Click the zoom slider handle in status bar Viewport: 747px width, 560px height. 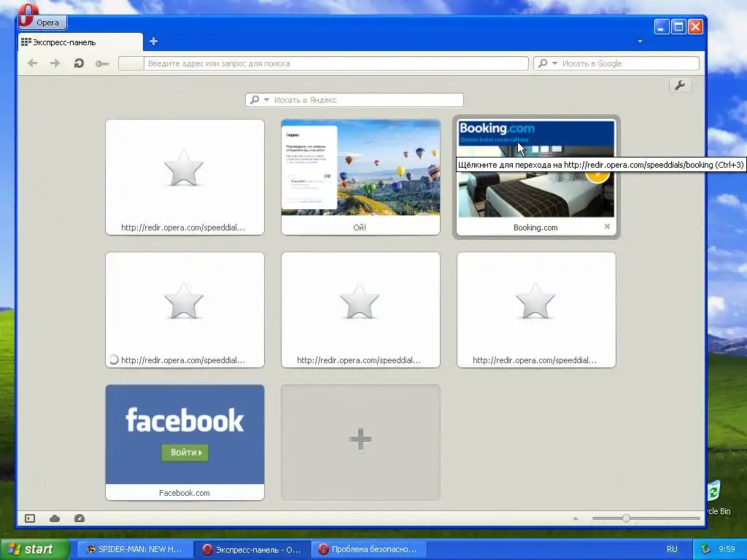(x=626, y=518)
